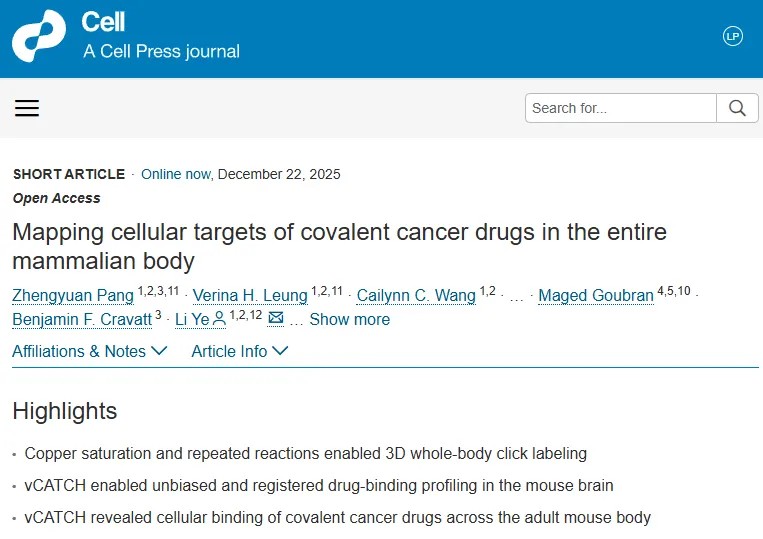Click corresponding author Li Ye's name
The height and width of the screenshot is (539, 763).
point(192,320)
